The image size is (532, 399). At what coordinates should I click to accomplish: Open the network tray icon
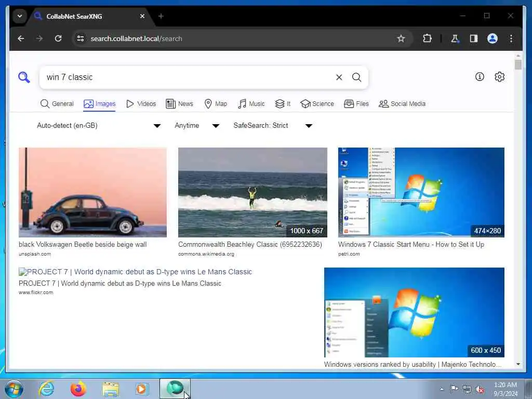pos(467,390)
